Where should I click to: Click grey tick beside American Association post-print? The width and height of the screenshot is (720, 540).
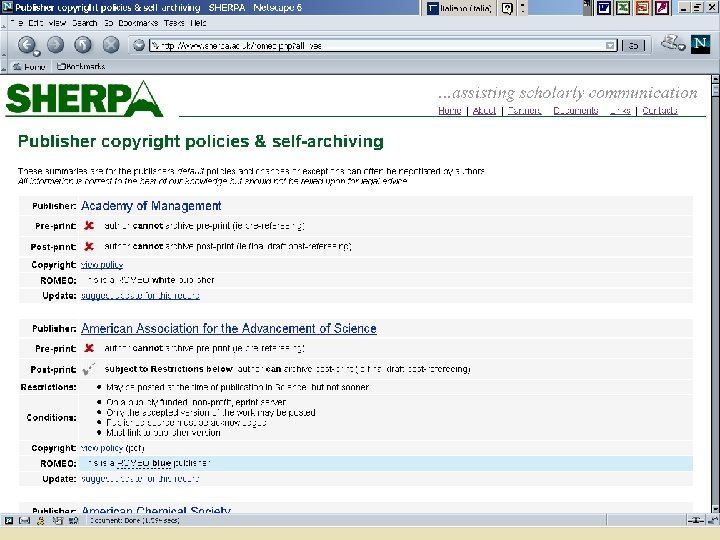[x=89, y=369]
